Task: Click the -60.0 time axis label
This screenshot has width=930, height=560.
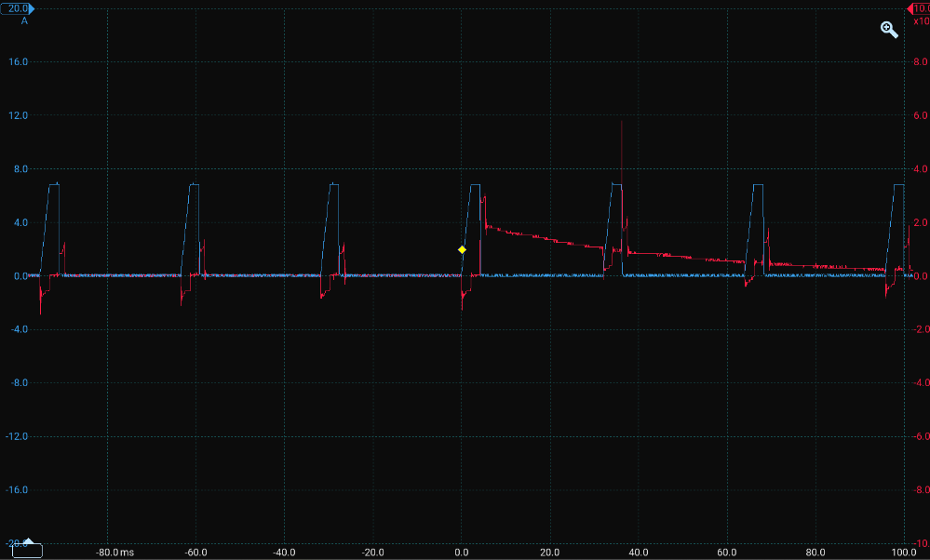Action: [x=195, y=552]
